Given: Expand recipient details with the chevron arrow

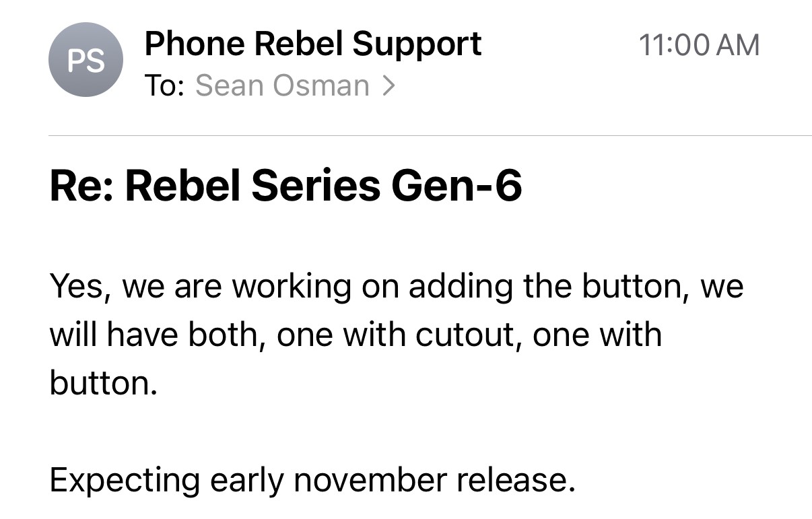Looking at the screenshot, I should coord(388,86).
